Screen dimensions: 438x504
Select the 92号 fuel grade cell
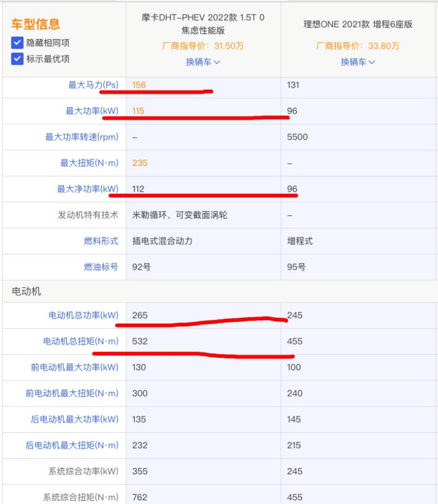[x=141, y=267]
